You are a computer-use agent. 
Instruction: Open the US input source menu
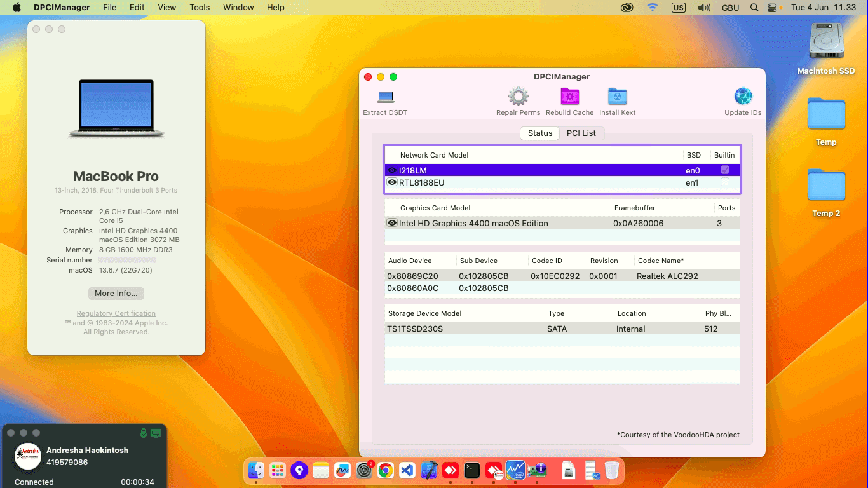click(679, 8)
